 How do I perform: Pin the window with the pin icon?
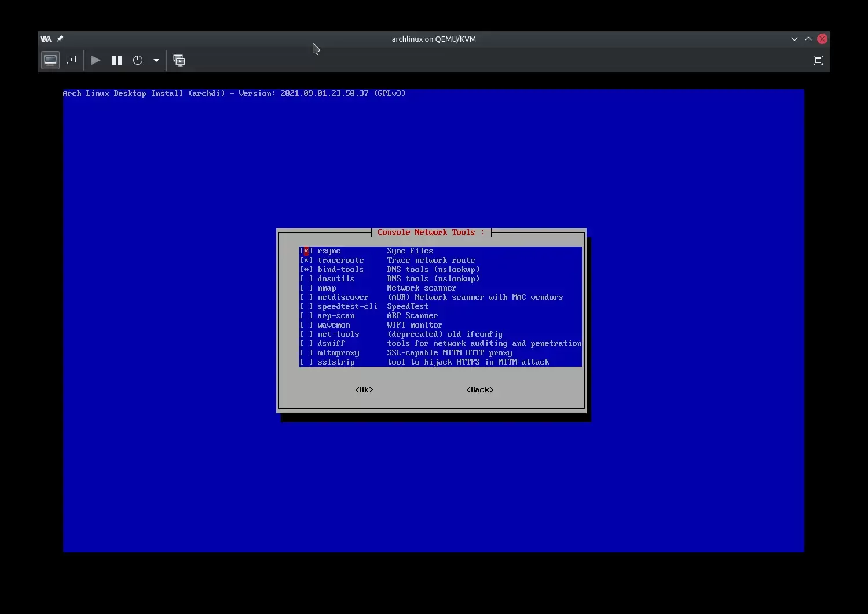pyautogui.click(x=60, y=39)
